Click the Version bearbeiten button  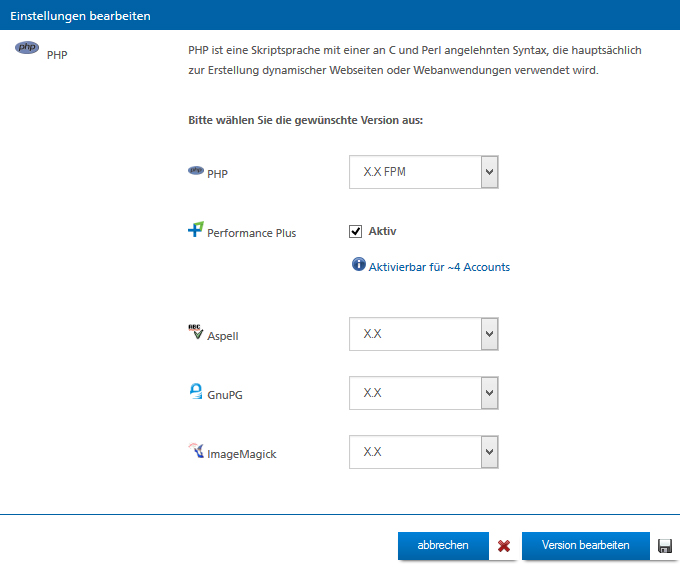pyautogui.click(x=585, y=546)
